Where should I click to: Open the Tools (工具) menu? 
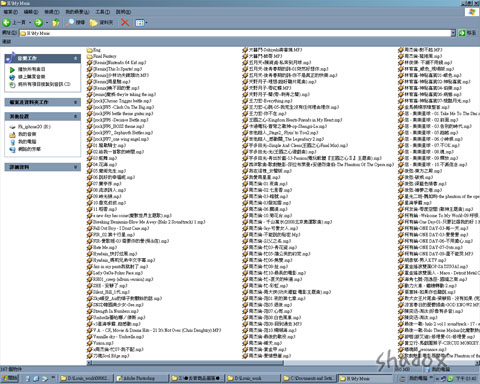(102, 12)
